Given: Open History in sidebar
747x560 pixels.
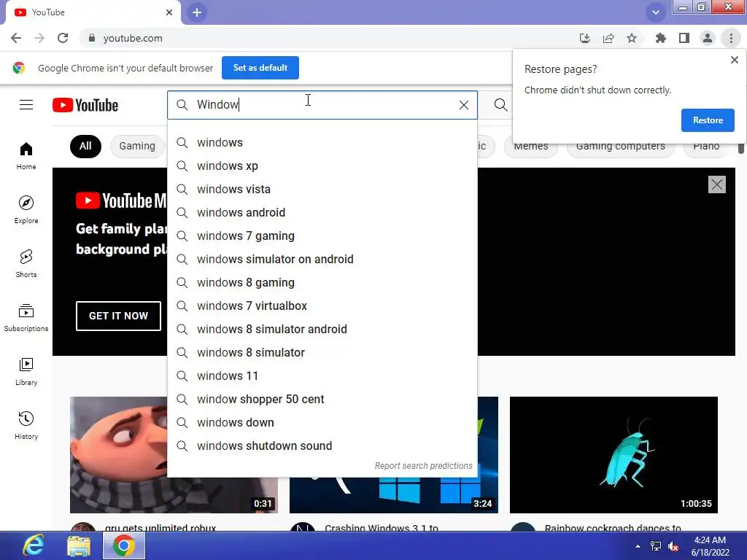Looking at the screenshot, I should [x=26, y=426].
